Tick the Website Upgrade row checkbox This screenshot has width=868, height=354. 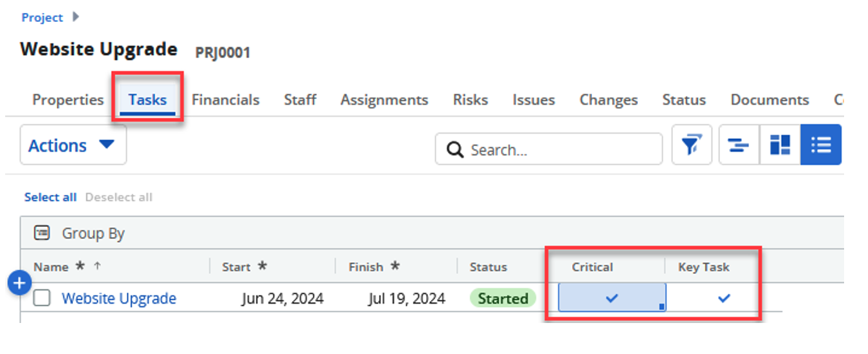[42, 298]
